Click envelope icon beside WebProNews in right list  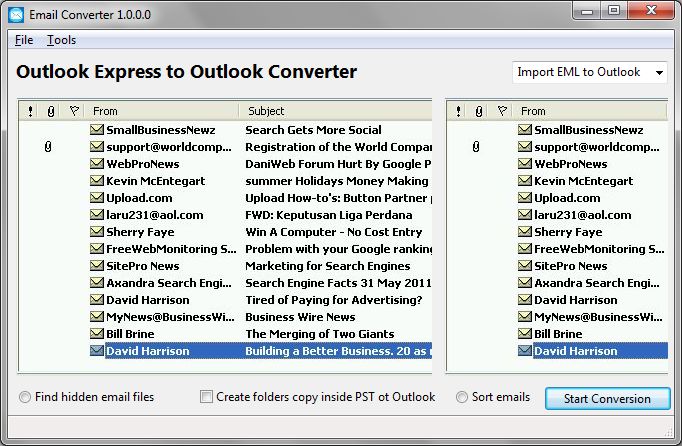pos(525,164)
